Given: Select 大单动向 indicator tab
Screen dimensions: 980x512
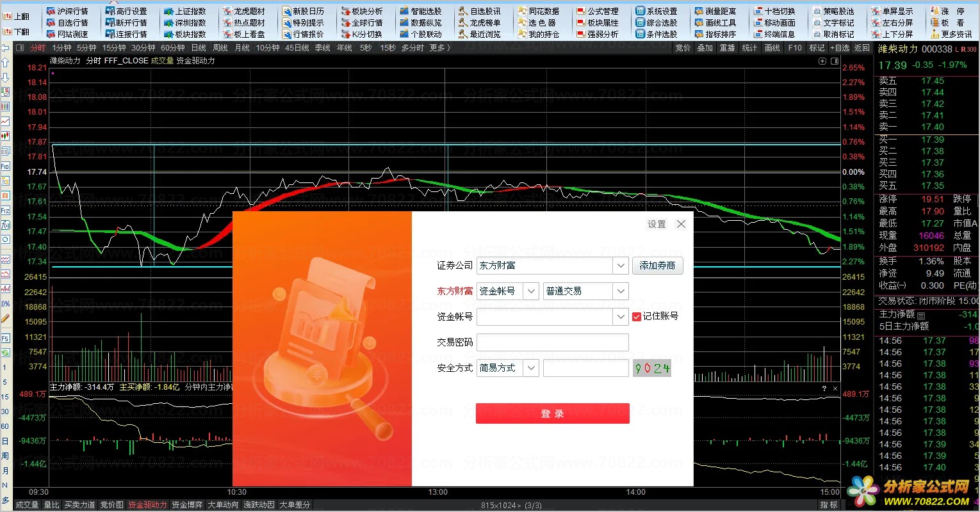Looking at the screenshot, I should point(223,505).
